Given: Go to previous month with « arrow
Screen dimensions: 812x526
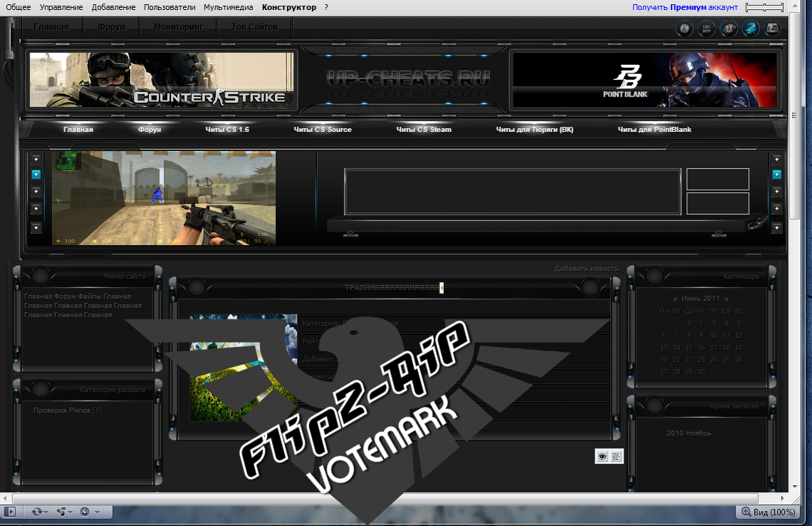Looking at the screenshot, I should click(x=675, y=299).
